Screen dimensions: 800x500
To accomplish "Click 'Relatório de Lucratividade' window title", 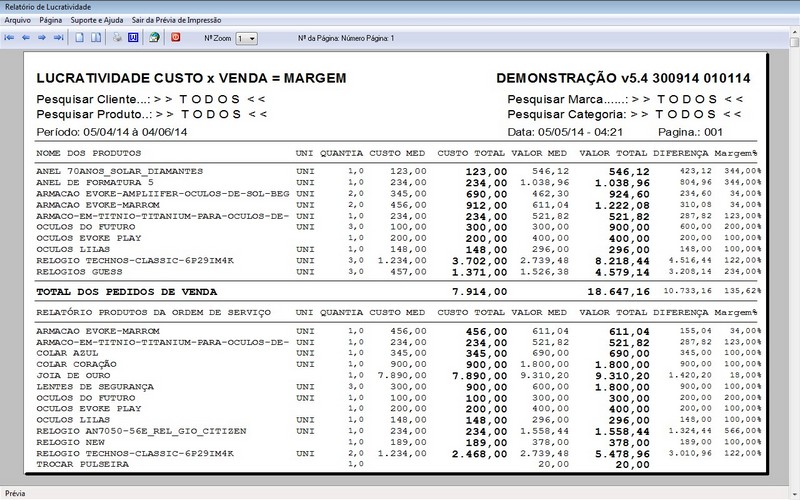I will (48, 7).
